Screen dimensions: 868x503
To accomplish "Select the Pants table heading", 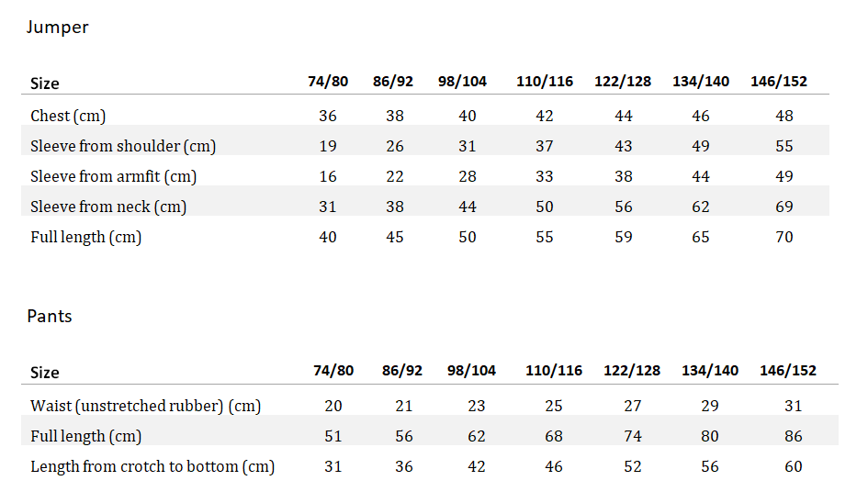I will click(50, 316).
